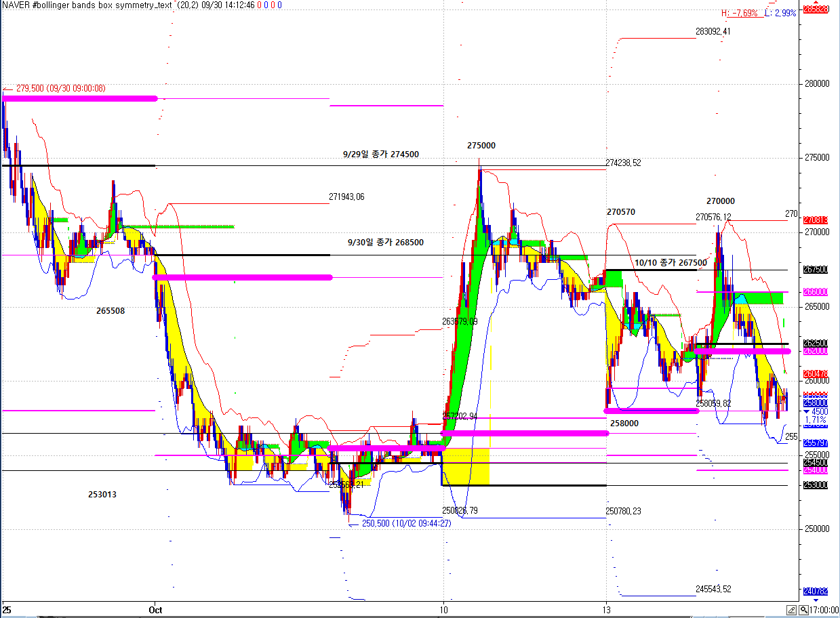Click the 17:00:00 time display

824,610
